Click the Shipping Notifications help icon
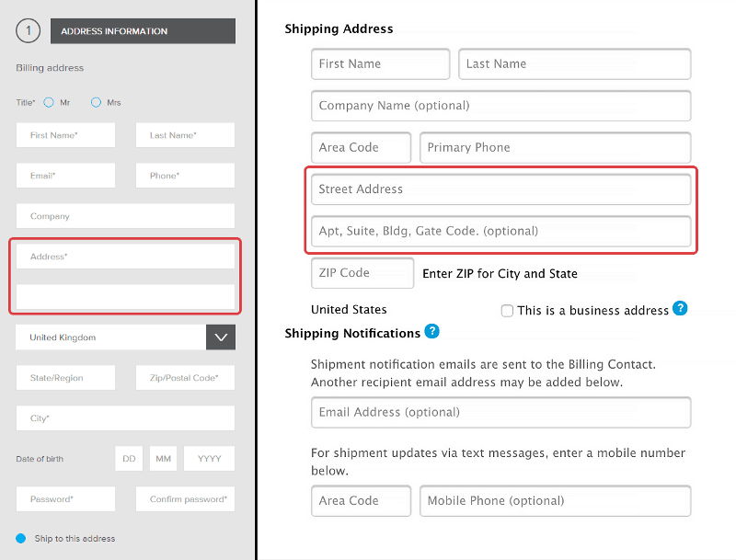This screenshot has height=560, width=736. (431, 331)
